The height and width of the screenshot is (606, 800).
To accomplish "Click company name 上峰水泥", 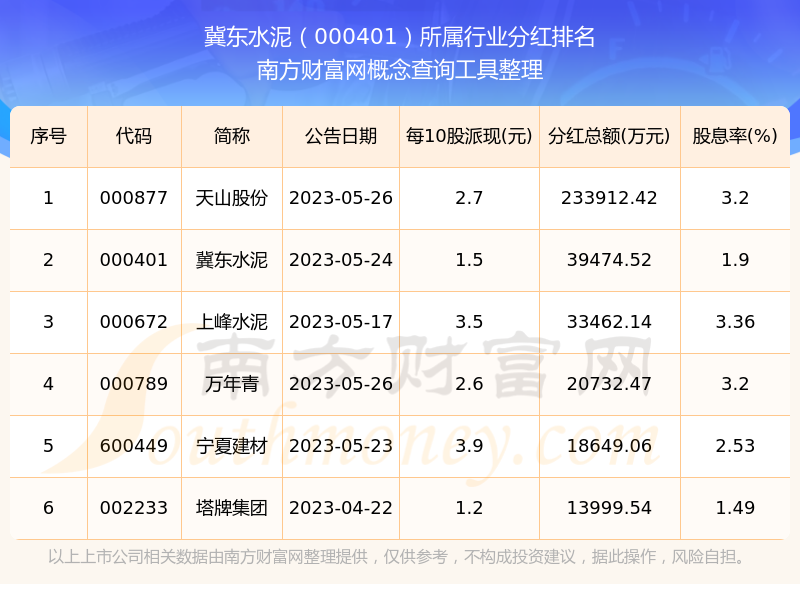I will tap(232, 322).
